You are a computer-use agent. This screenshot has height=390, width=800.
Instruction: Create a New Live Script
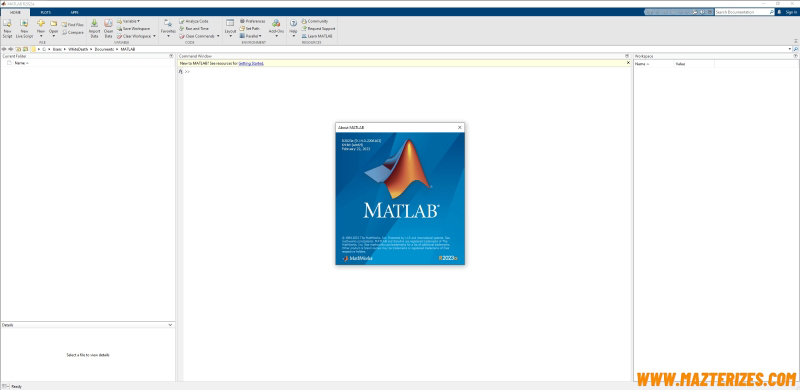coord(24,29)
